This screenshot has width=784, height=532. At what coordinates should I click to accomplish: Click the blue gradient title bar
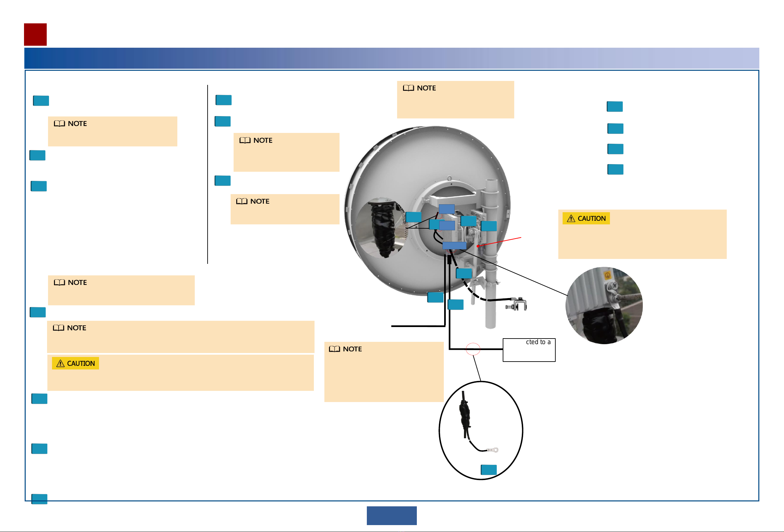pyautogui.click(x=392, y=58)
